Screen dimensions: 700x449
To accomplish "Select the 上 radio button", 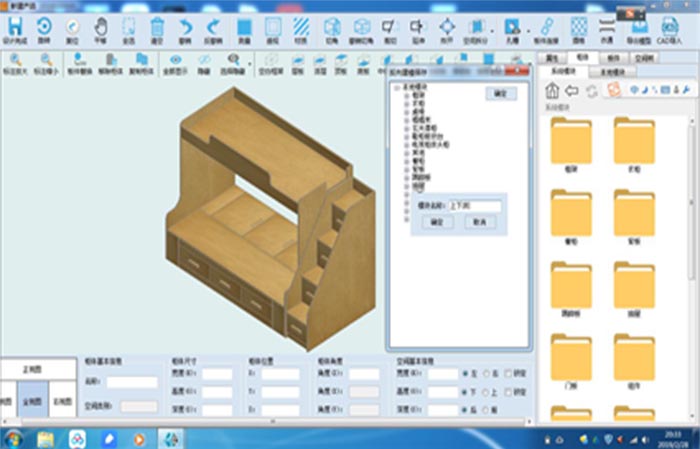I will 486,392.
